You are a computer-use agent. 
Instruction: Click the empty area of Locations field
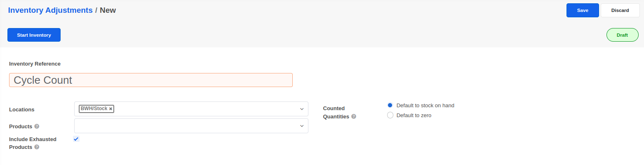tap(206, 109)
